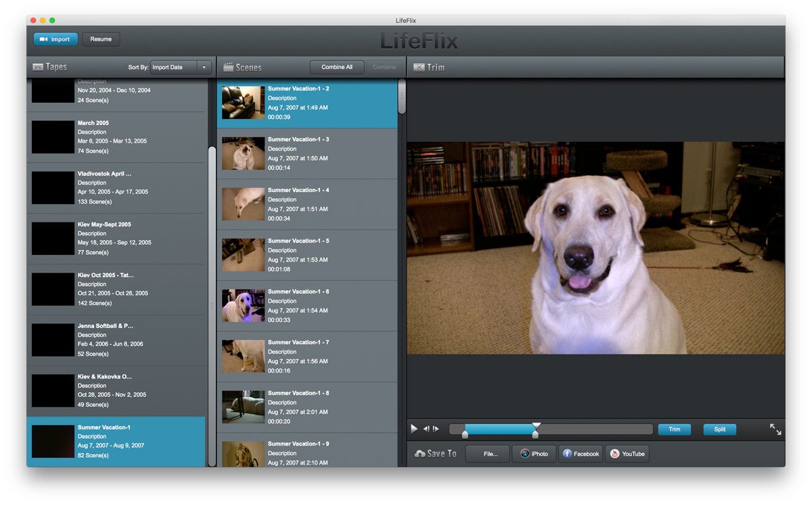The width and height of the screenshot is (812, 505).
Task: Click the 133 Scene(s) count text
Action: point(93,201)
